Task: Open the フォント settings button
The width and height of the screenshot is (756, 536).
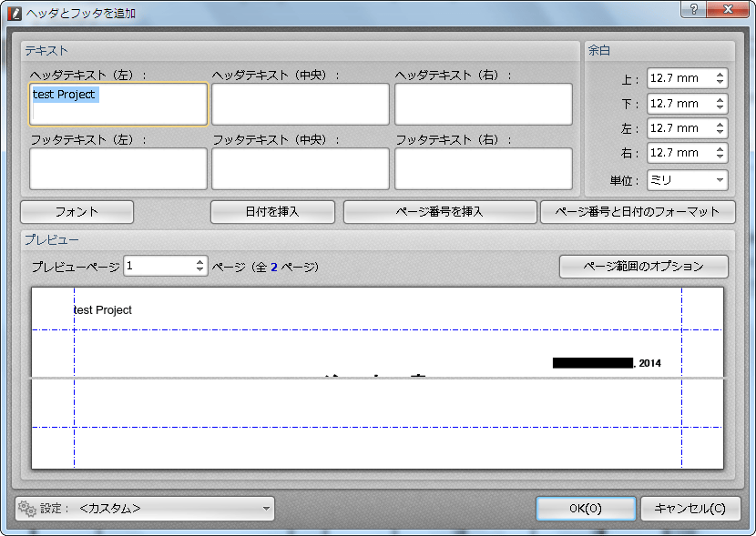Action: click(x=77, y=212)
